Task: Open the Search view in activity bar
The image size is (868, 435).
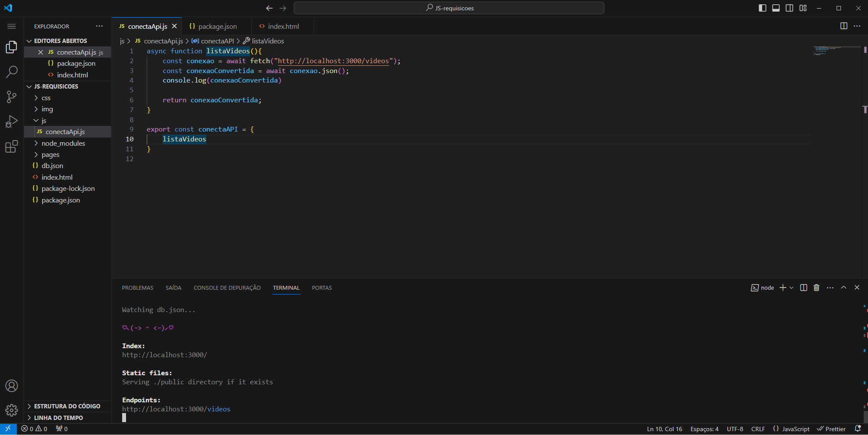Action: point(12,72)
